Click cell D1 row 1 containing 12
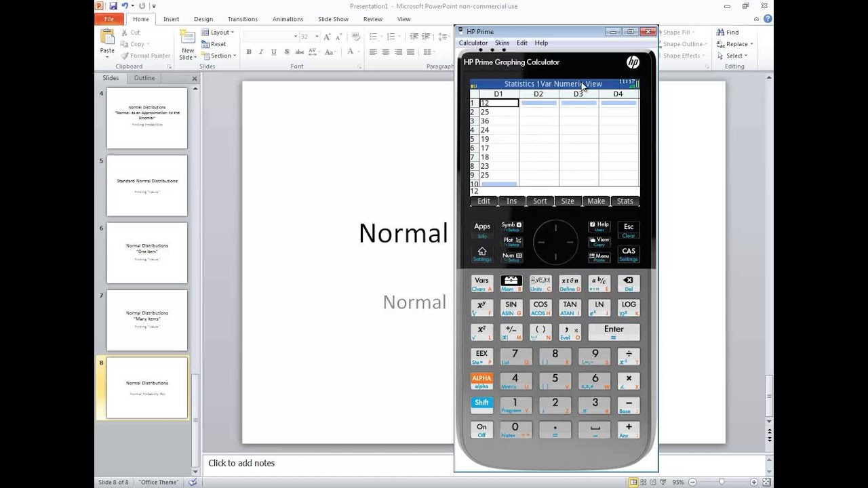Viewport: 868px width, 488px height. pos(498,103)
